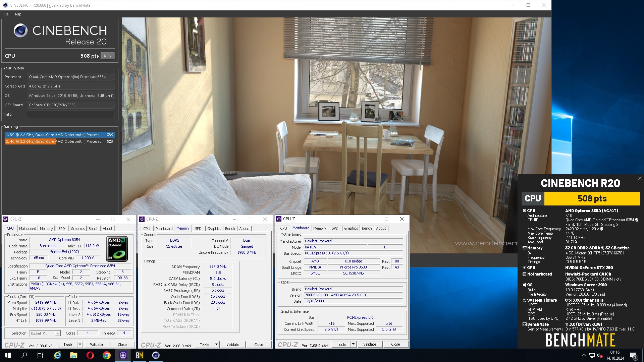Open network status tray icon
644x362 pixels.
click(592, 355)
